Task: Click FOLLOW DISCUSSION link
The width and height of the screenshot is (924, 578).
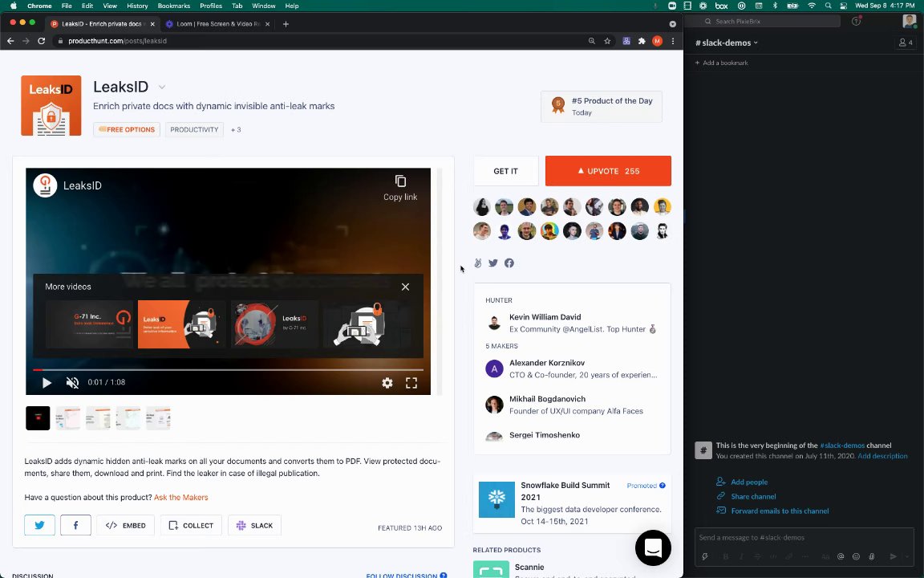Action: (x=402, y=575)
